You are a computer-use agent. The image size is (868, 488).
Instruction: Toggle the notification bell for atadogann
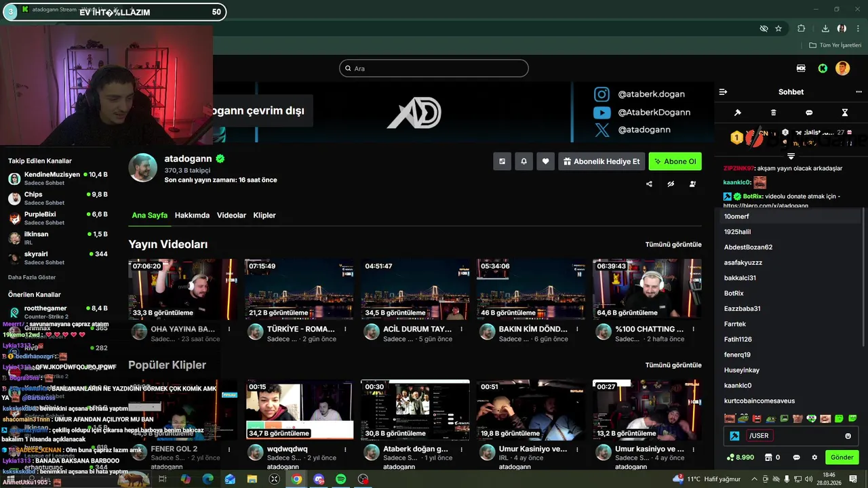(x=524, y=161)
